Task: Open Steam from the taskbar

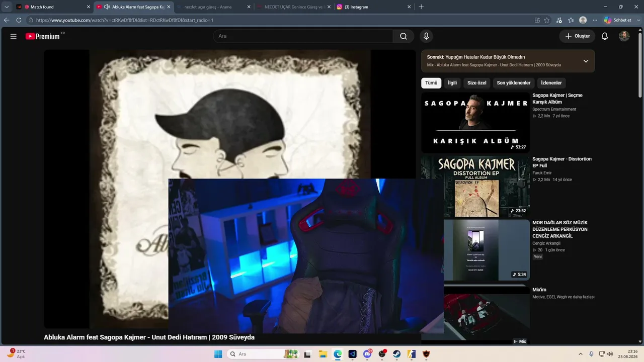Action: click(397, 354)
